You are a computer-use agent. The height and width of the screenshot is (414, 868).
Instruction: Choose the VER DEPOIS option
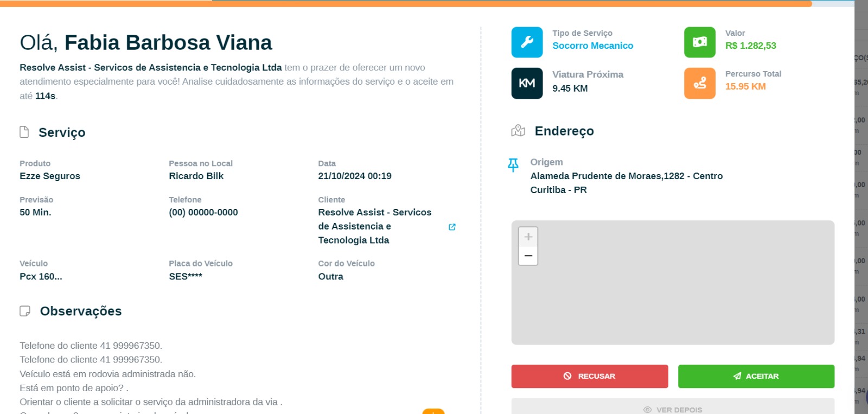[x=673, y=409]
